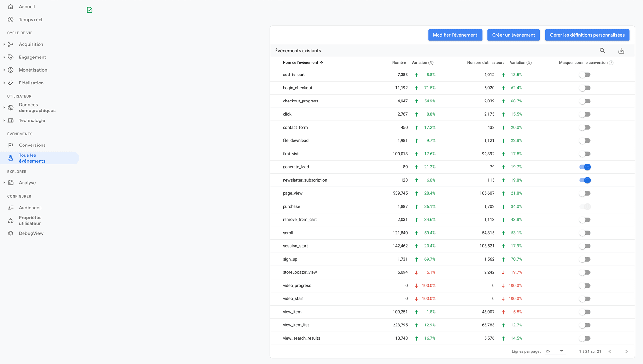Expand the Engagement section arrow
This screenshot has height=364, width=643.
coord(4,57)
